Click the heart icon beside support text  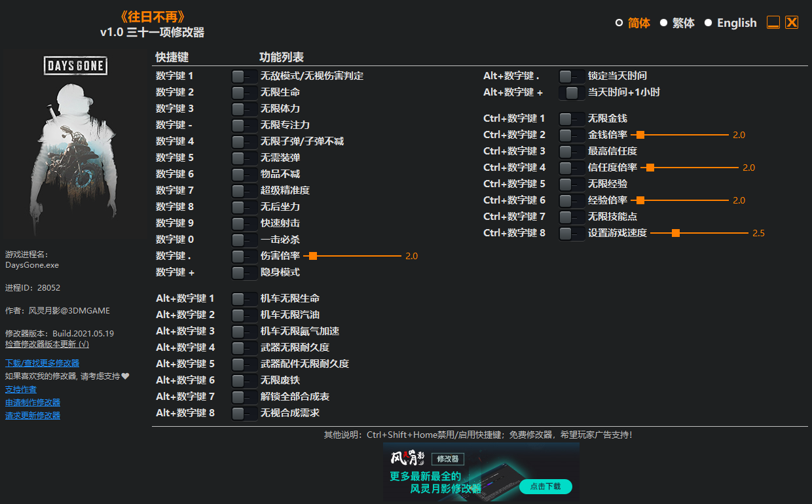tap(126, 376)
